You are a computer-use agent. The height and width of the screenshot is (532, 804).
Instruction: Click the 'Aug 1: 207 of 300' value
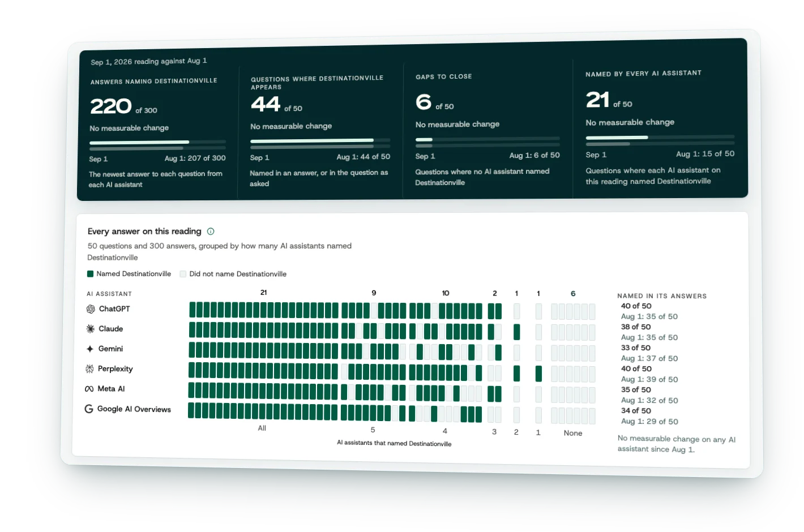(x=195, y=158)
